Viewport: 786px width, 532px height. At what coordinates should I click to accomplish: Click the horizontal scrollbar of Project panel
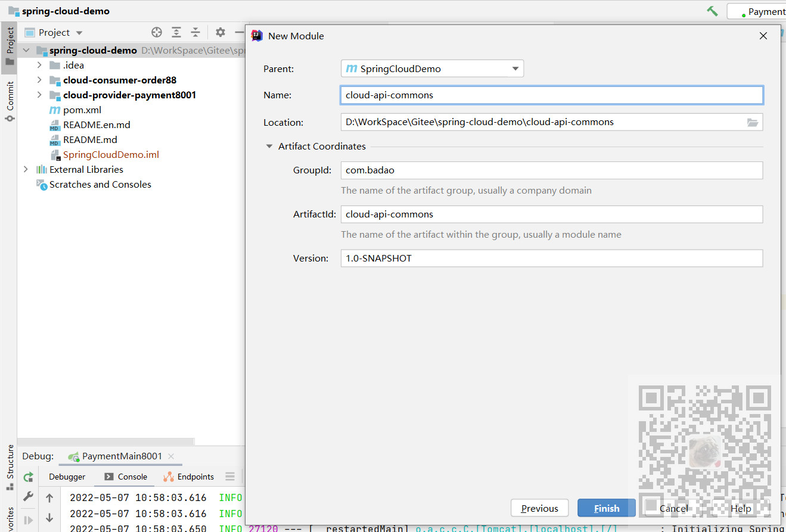click(106, 442)
